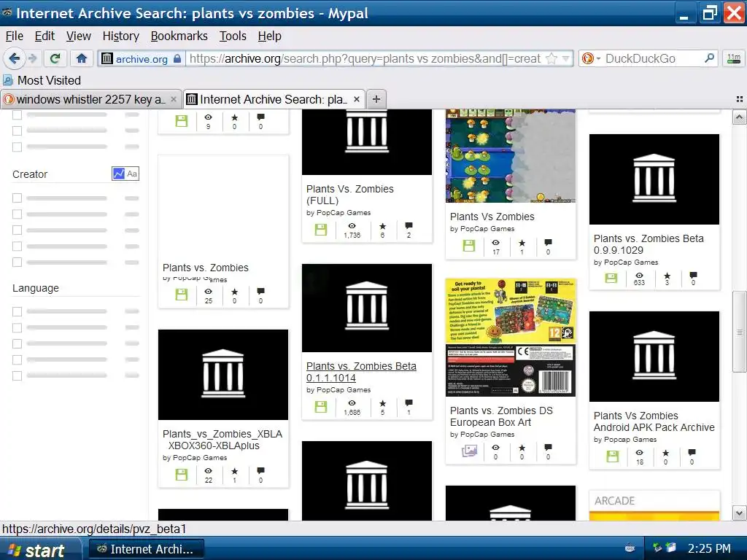Close the Internet Archive Search tab
Screen dimensions: 747x560
pyautogui.click(x=356, y=99)
